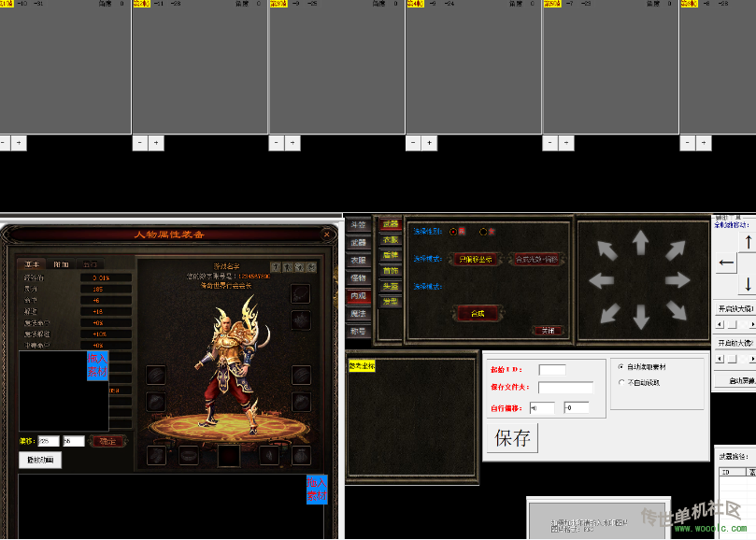Click the white ↓ move-down button

point(748,283)
